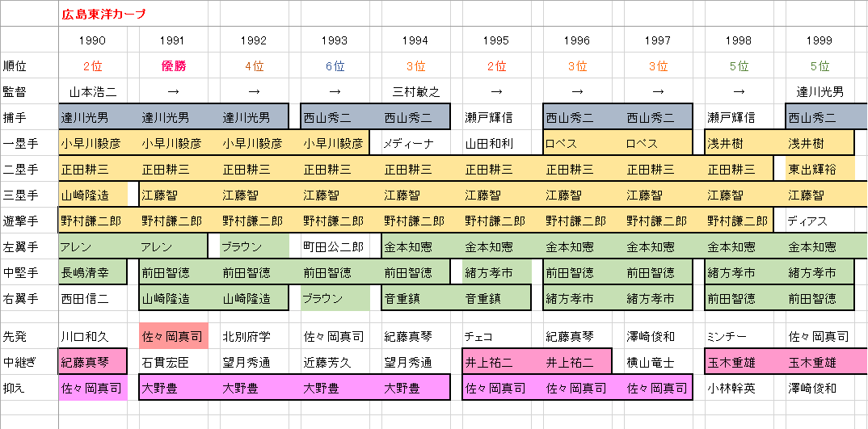The image size is (868, 429).
Task: Click 澤崎俊和 in the 抑え row
Action: click(x=820, y=388)
